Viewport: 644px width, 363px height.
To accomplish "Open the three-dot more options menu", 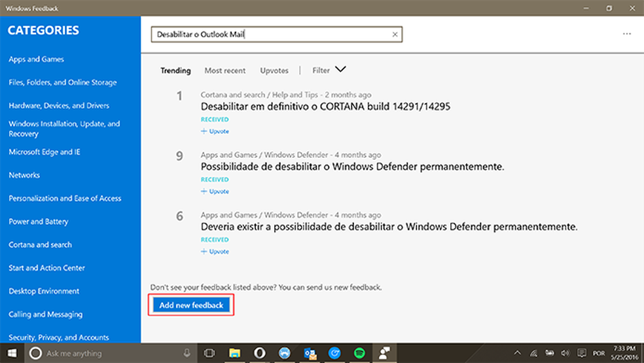I will click(627, 33).
